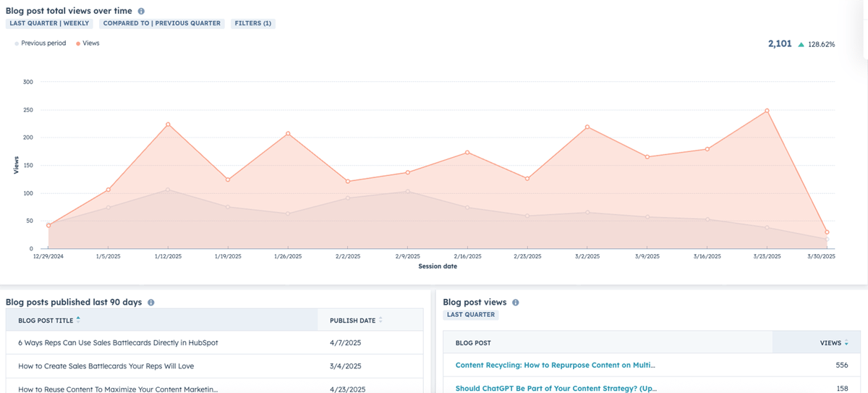Click info icon beside Blog post views heading
Screen dimensions: 868x393
(515, 303)
